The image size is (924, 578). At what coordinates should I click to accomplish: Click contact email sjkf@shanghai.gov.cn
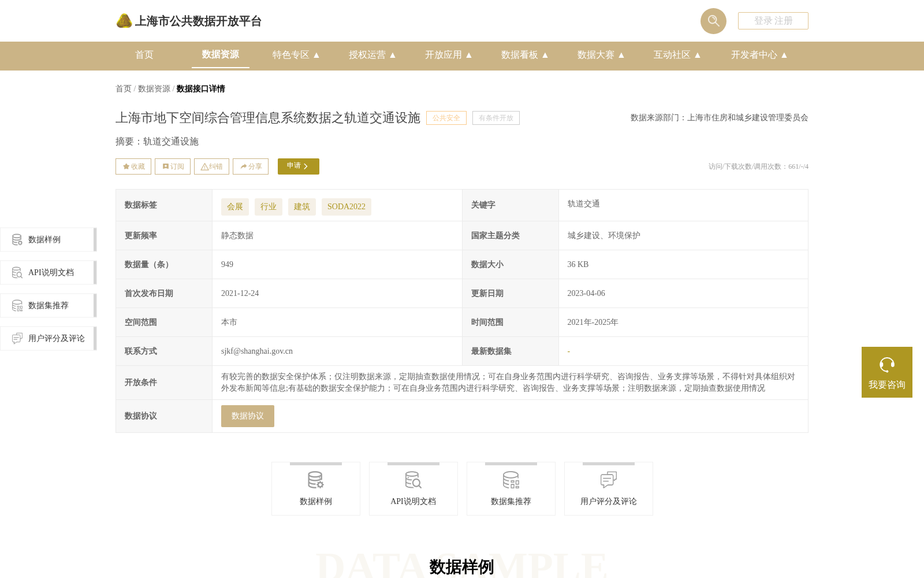click(257, 351)
